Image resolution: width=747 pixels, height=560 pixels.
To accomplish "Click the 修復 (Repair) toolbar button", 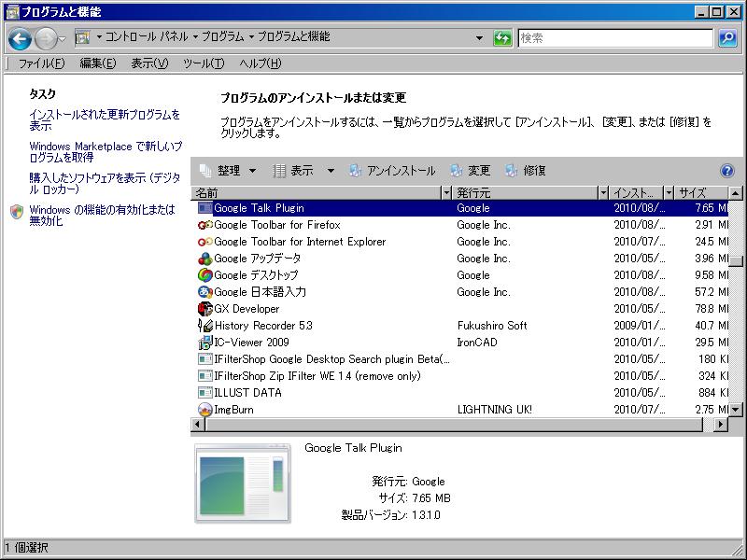I will click(526, 171).
